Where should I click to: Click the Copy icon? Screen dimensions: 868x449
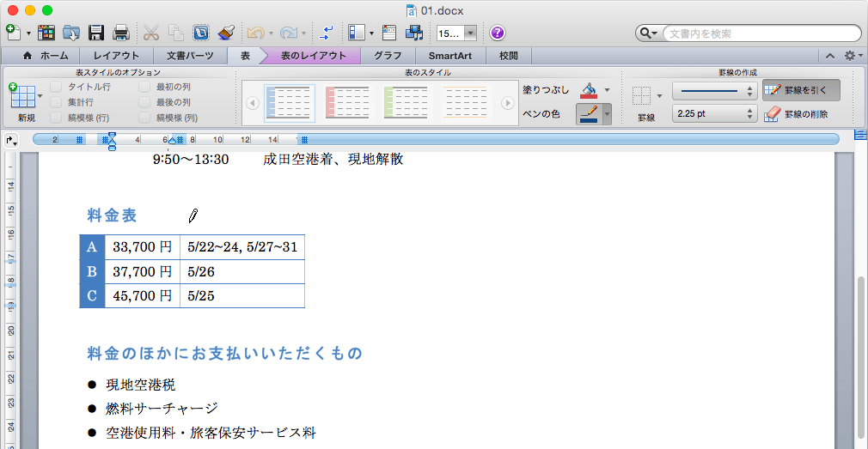[176, 33]
